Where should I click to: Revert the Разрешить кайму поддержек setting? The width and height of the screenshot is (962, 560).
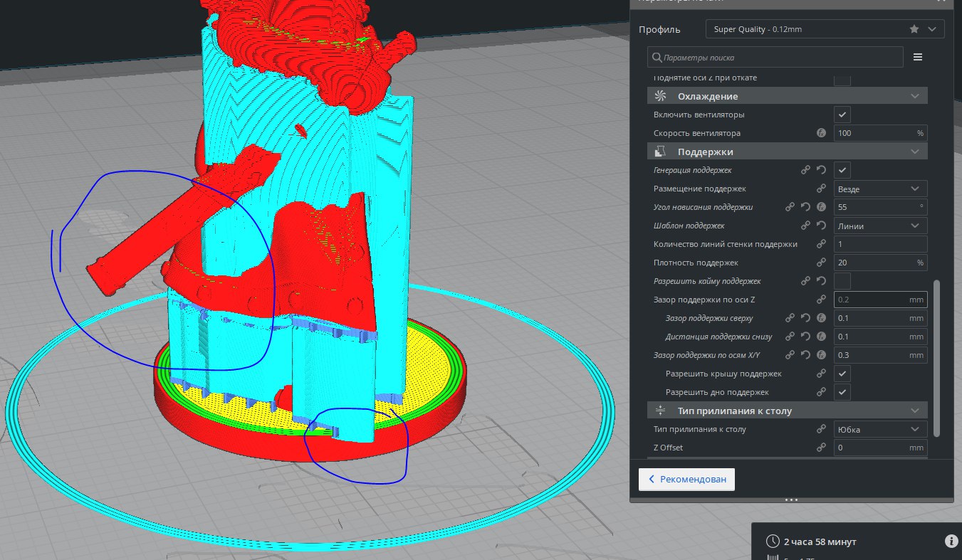tap(821, 281)
